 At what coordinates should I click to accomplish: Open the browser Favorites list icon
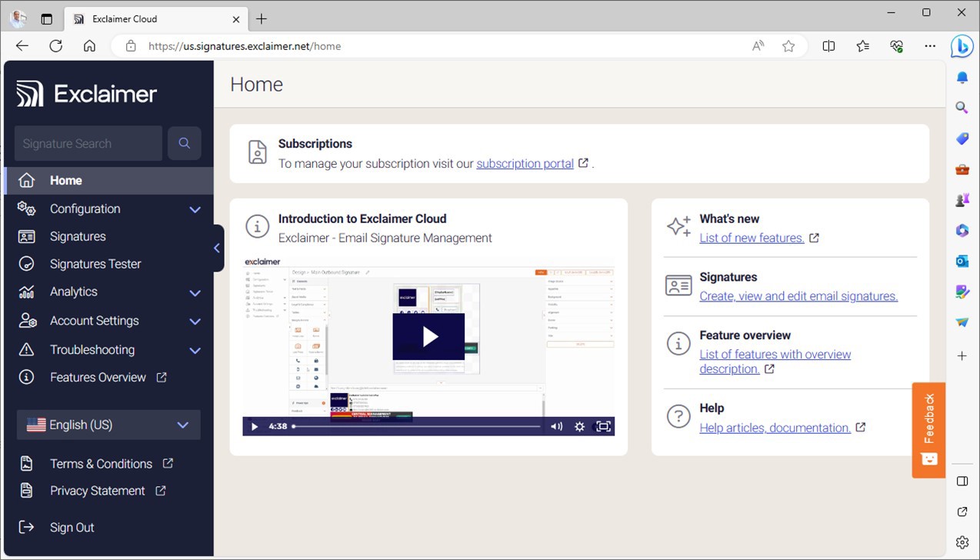863,46
